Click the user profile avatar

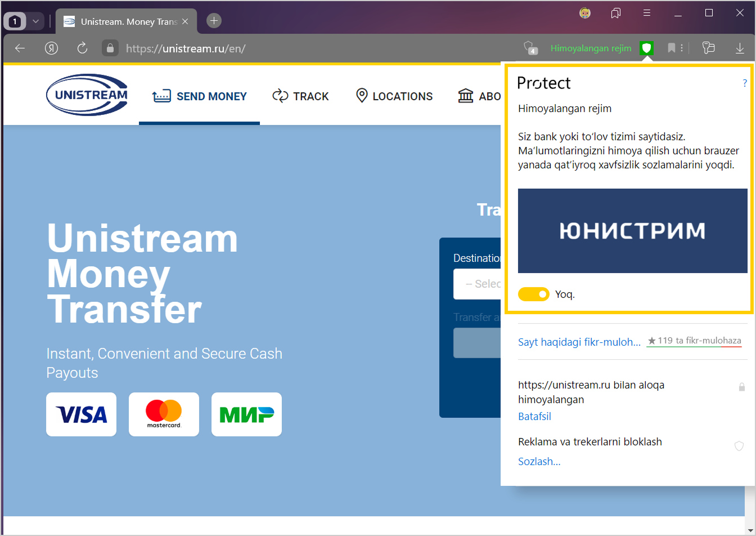click(585, 13)
